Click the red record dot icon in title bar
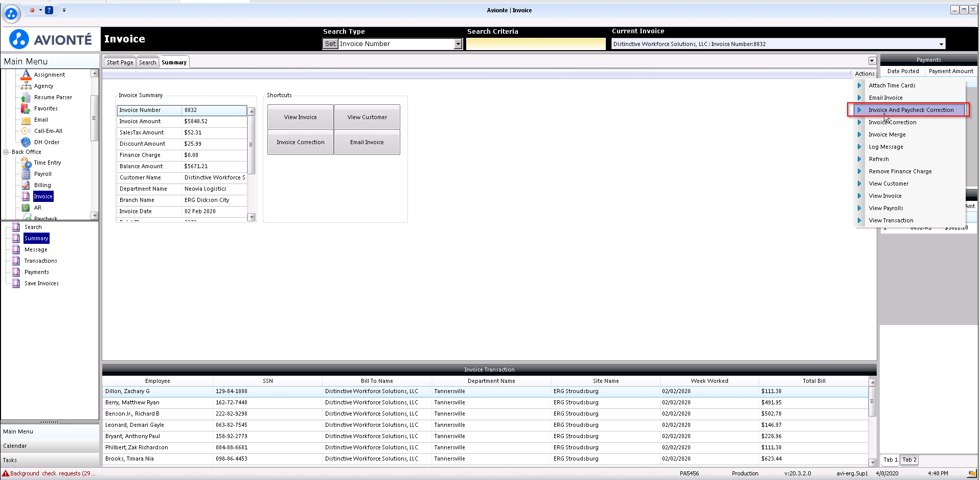Screen dimensions: 980x480 (32, 10)
